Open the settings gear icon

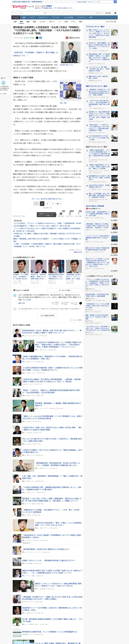(115, 13)
